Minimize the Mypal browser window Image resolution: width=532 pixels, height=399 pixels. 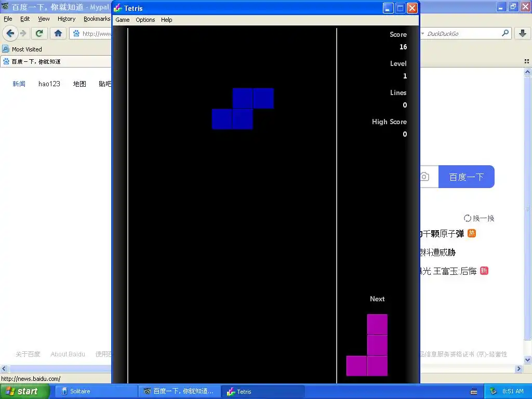tap(501, 6)
